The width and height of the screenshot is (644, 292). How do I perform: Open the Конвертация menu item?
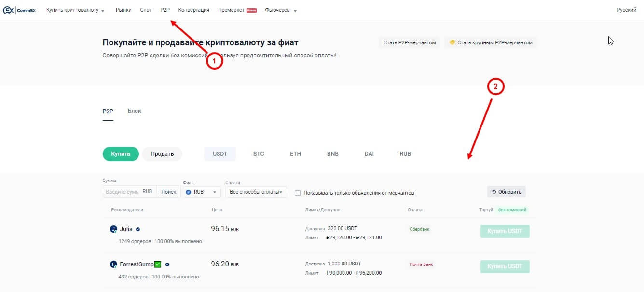[x=193, y=10]
